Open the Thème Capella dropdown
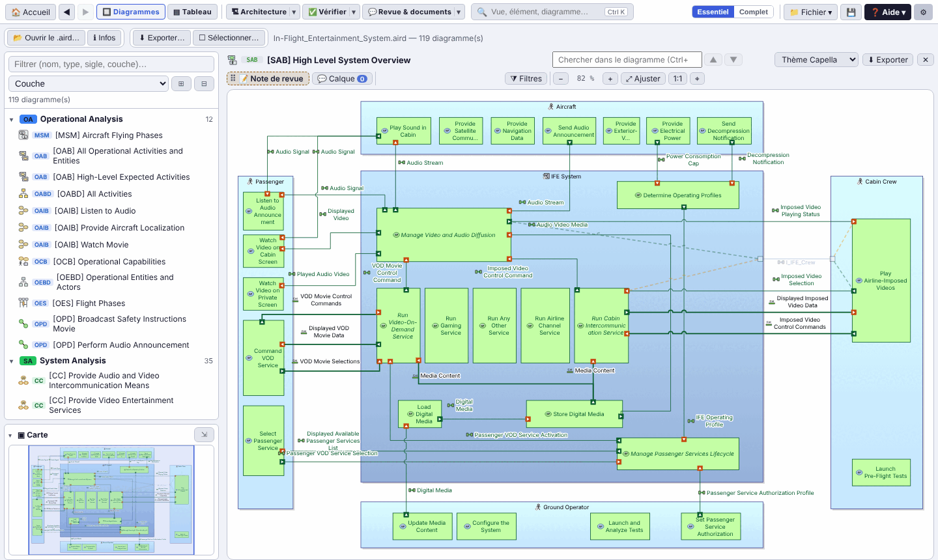Viewport: 938px width, 560px height. pos(816,60)
